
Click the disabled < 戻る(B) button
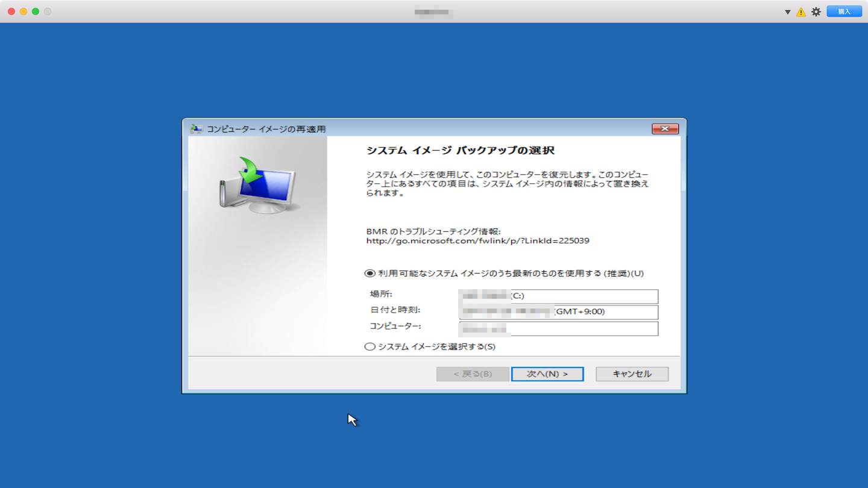(x=473, y=374)
